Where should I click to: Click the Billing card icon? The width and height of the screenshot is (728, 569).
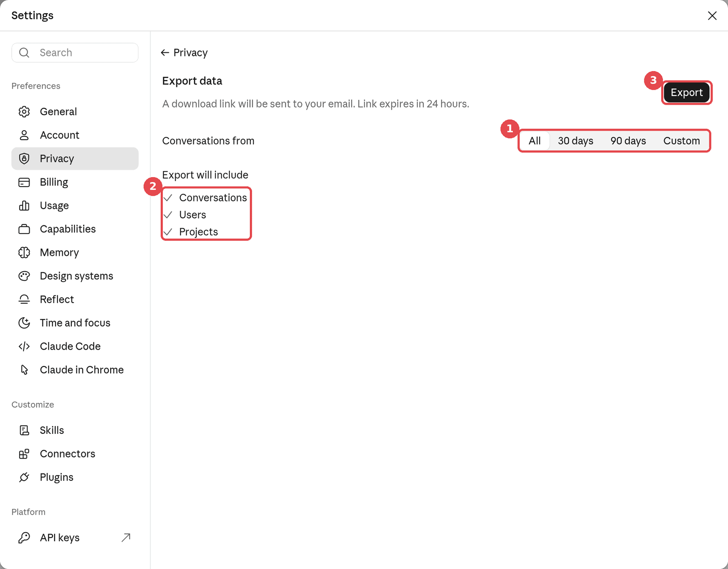point(24,182)
